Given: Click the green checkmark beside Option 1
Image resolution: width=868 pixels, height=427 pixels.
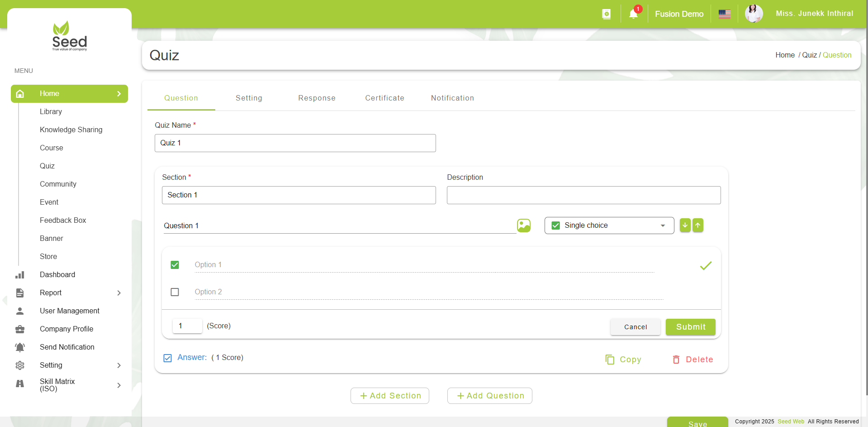Looking at the screenshot, I should point(706,266).
